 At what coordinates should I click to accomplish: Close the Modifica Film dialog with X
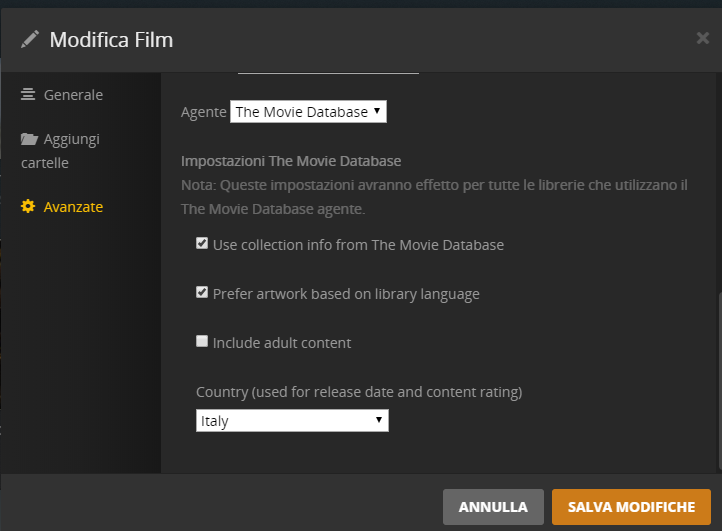(702, 38)
